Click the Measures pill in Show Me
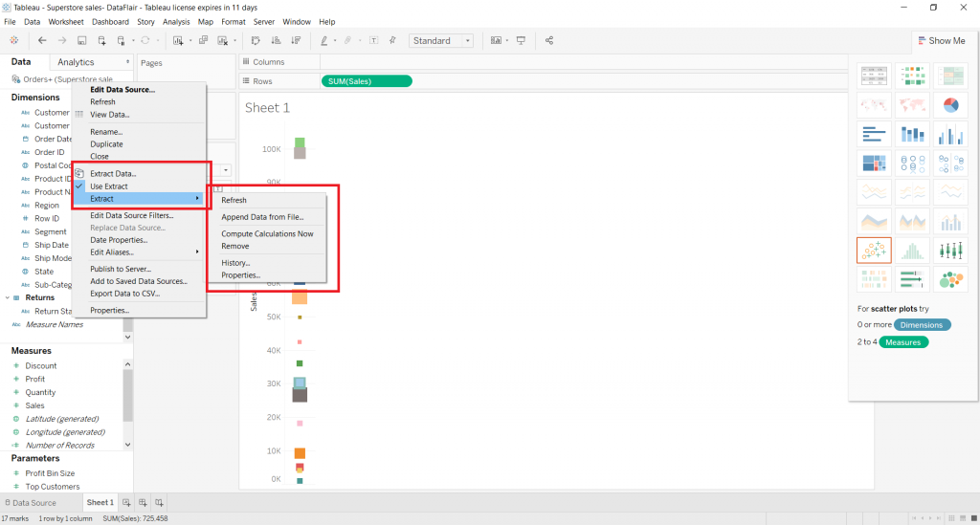This screenshot has height=525, width=980. click(x=903, y=342)
